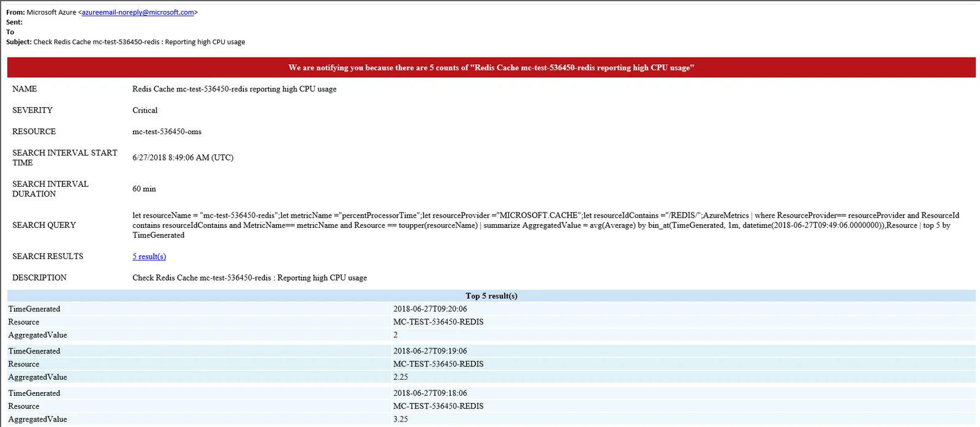Select the AggregatedValue 2.25 cell
The width and height of the screenshot is (980, 427).
coord(401,377)
